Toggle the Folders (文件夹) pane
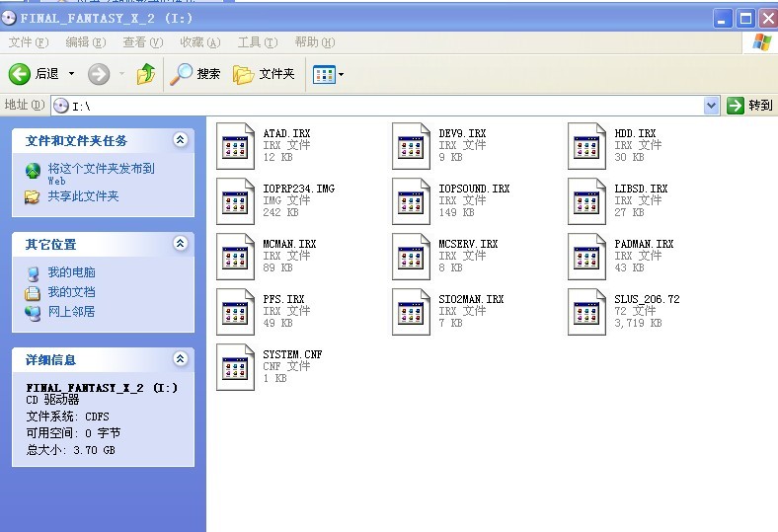This screenshot has width=778, height=532. click(264, 74)
